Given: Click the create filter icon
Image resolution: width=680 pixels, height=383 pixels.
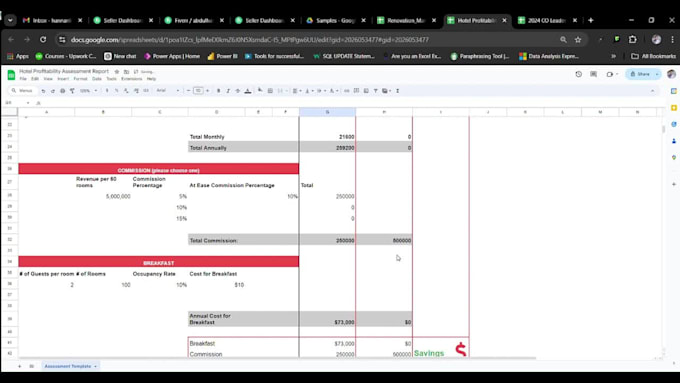Looking at the screenshot, I should [376, 91].
